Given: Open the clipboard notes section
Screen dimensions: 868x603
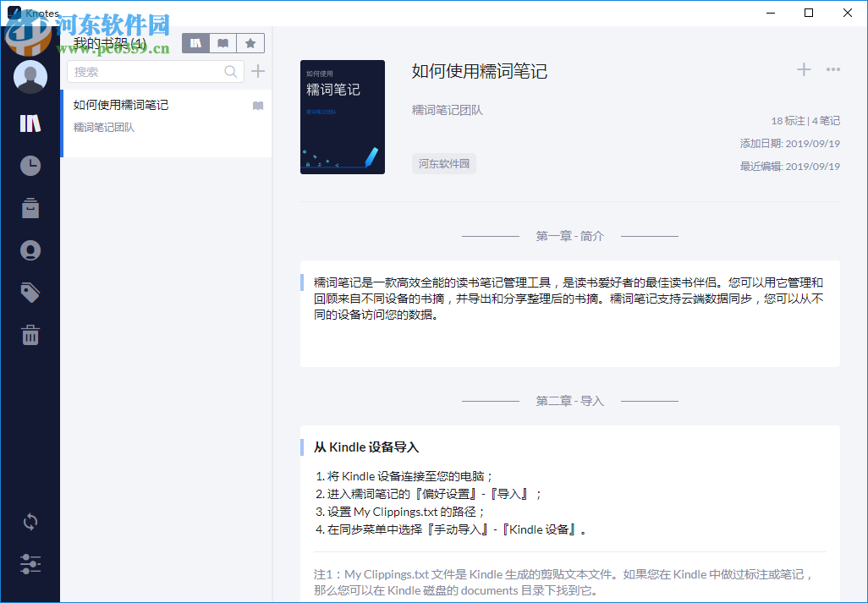Looking at the screenshot, I should (30, 208).
